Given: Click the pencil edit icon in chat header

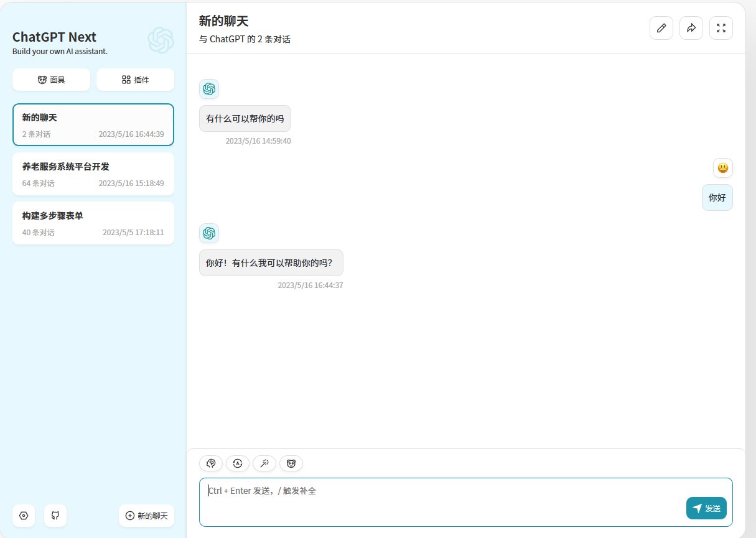Looking at the screenshot, I should (661, 28).
